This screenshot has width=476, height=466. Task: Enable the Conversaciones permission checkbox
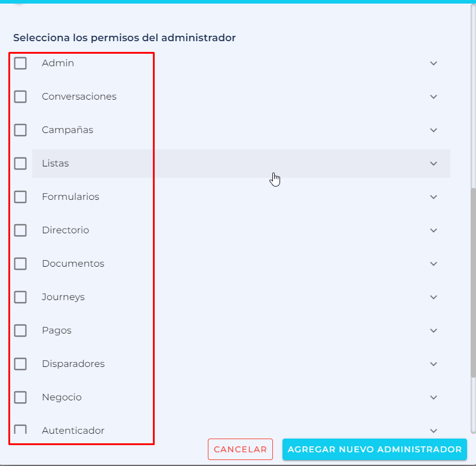[20, 97]
